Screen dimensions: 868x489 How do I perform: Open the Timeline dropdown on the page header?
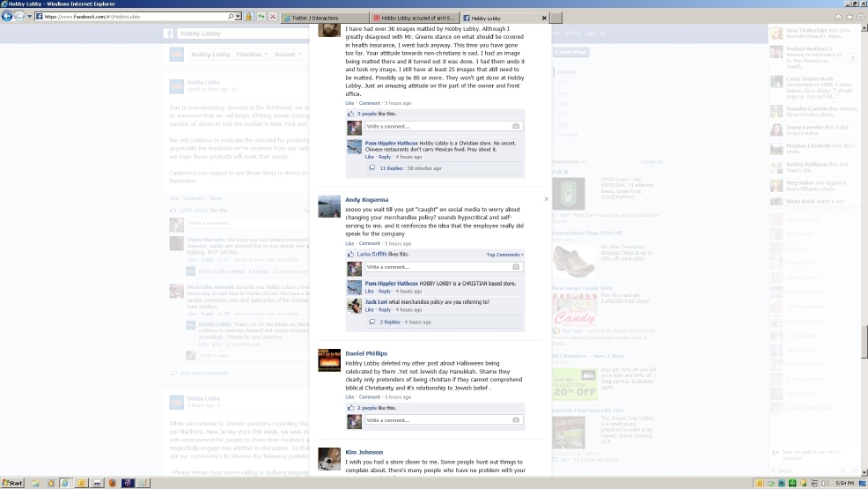click(x=251, y=55)
